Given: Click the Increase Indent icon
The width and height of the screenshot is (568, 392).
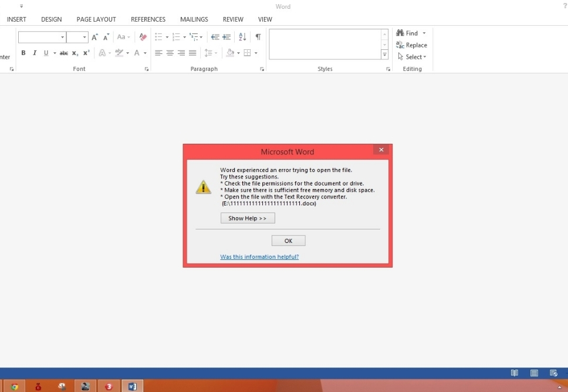Looking at the screenshot, I should pyautogui.click(x=226, y=37).
